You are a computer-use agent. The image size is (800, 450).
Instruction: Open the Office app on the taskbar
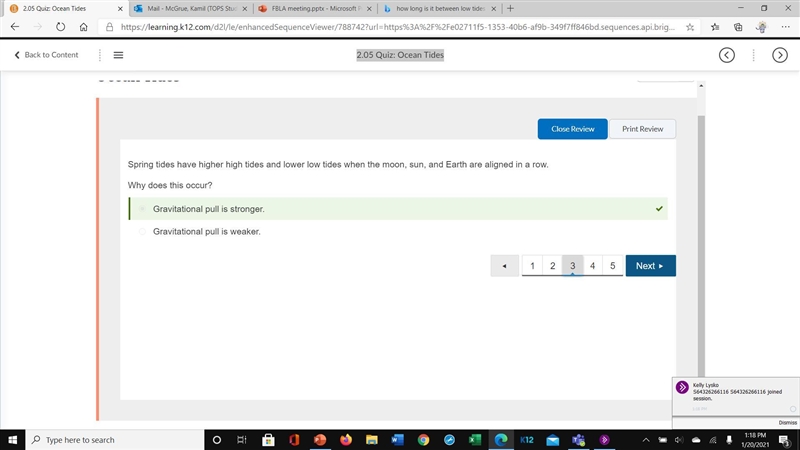click(x=294, y=440)
